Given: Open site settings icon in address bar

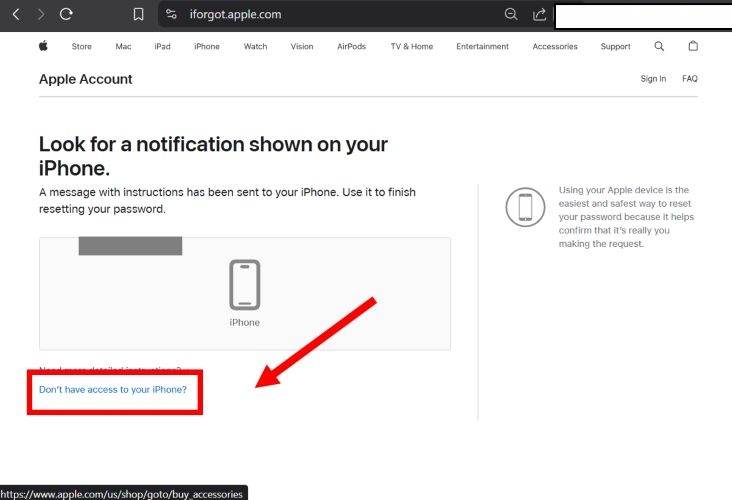Looking at the screenshot, I should click(x=171, y=14).
